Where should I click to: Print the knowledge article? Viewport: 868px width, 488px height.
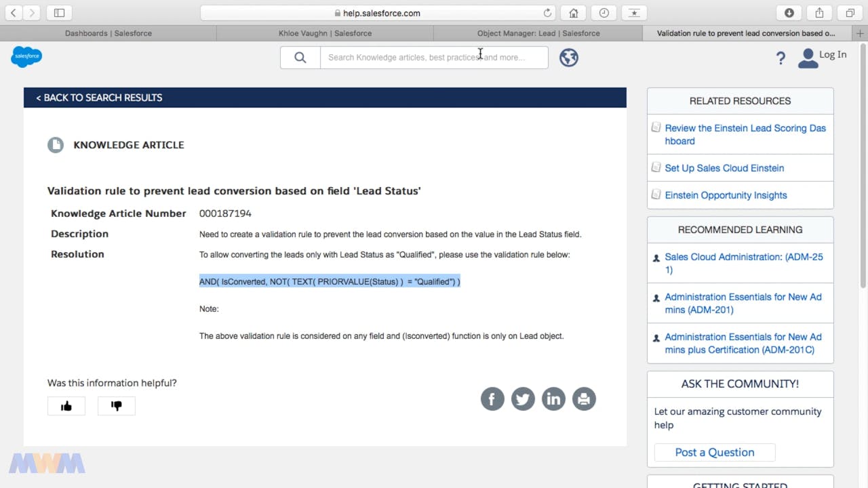584,399
